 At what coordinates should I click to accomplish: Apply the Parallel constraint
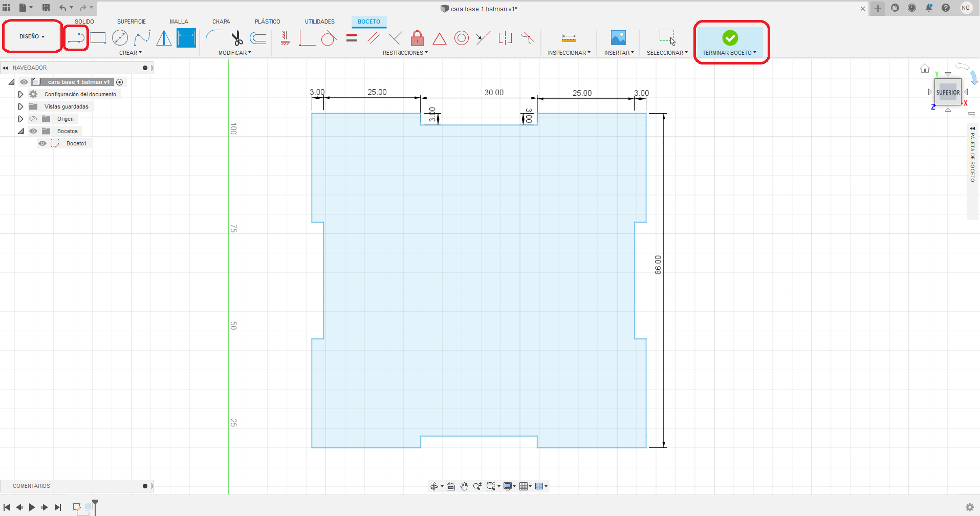(x=374, y=38)
